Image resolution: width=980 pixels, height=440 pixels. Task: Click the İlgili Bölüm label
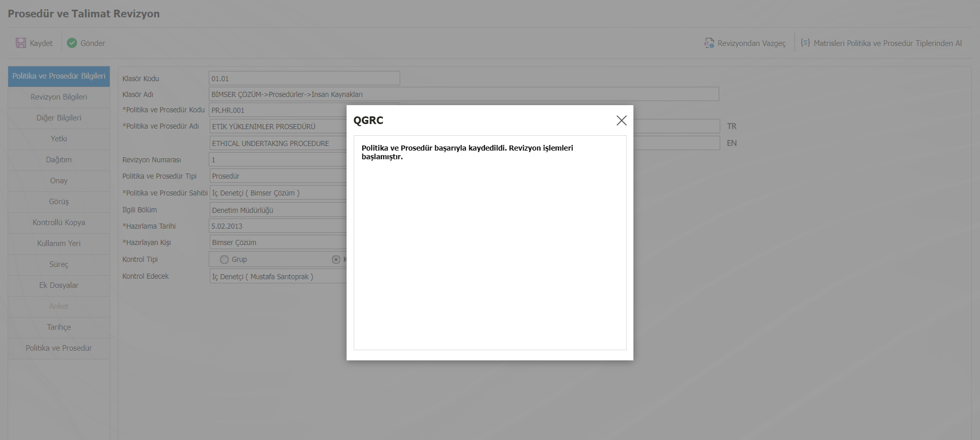(139, 210)
